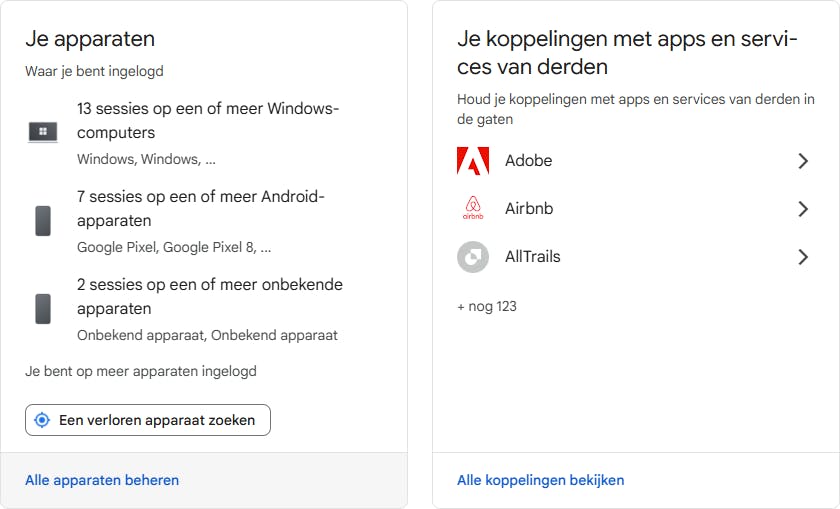Image resolution: width=840 pixels, height=509 pixels.
Task: Open 'Alle koppelingen bekijken' link
Action: (540, 480)
